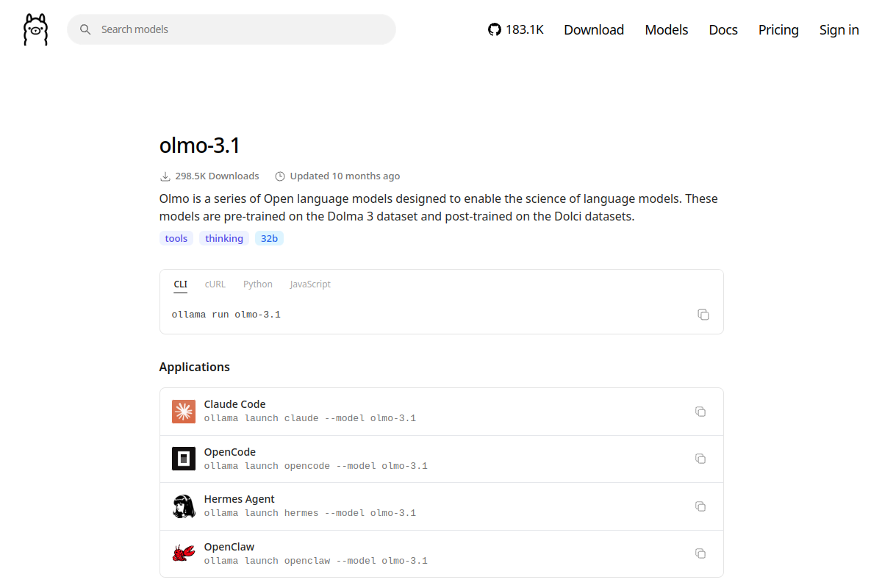Image resolution: width=882 pixels, height=588 pixels.
Task: Copy the Claude Code launch command
Action: (700, 412)
